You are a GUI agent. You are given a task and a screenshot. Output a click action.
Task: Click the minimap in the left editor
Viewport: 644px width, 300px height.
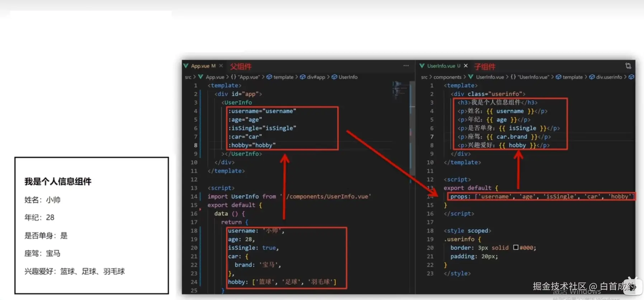click(399, 90)
